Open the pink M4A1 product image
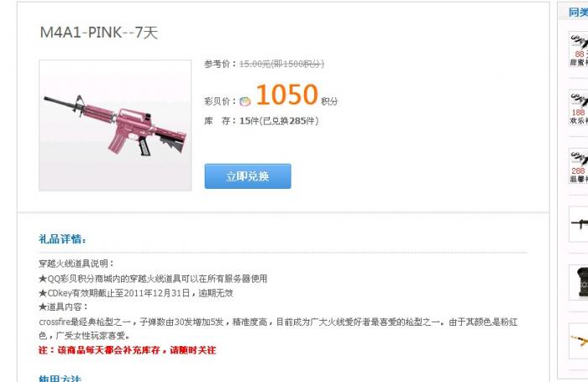The image size is (588, 382). coord(115,125)
